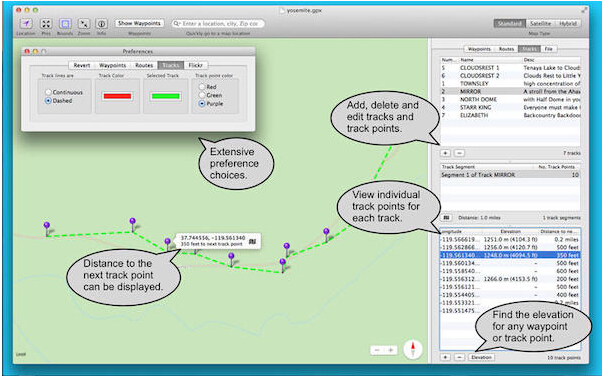Image resolution: width=603 pixels, height=377 pixels.
Task: Open the green Selected Track color swatch
Action: [166, 96]
